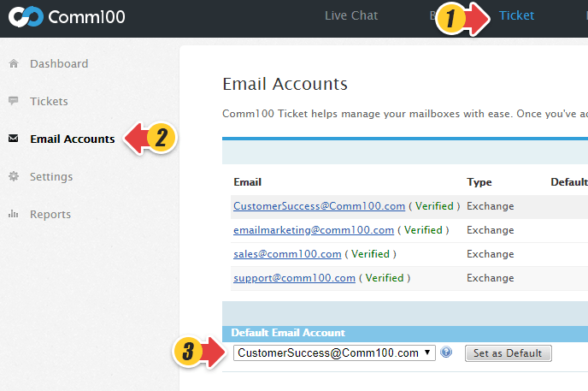Viewport: 588px width, 391px height.
Task: Switch to the Live Chat tab
Action: tap(351, 15)
